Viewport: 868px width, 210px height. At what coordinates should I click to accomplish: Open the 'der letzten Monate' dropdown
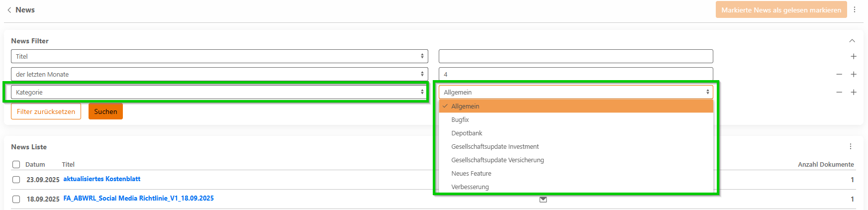(219, 75)
